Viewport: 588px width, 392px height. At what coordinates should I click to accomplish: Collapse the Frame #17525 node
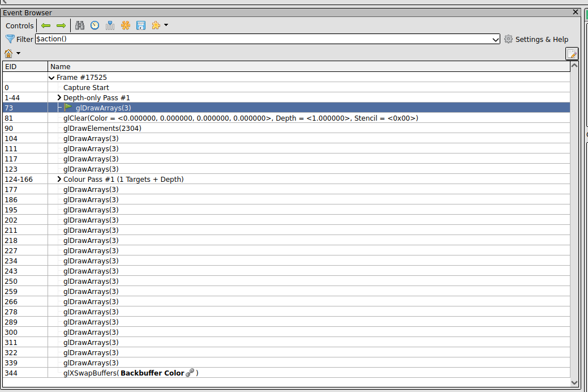pos(52,78)
